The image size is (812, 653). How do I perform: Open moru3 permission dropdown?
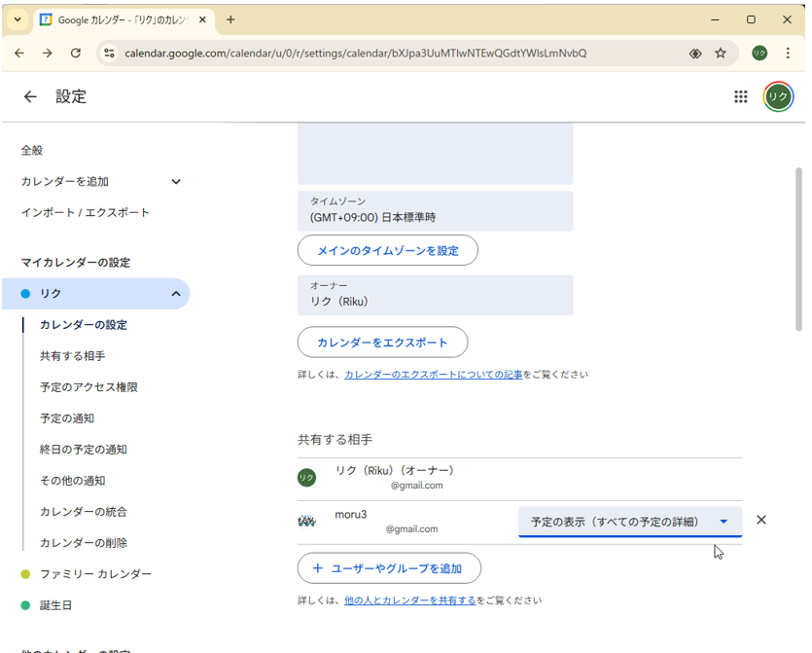[629, 522]
